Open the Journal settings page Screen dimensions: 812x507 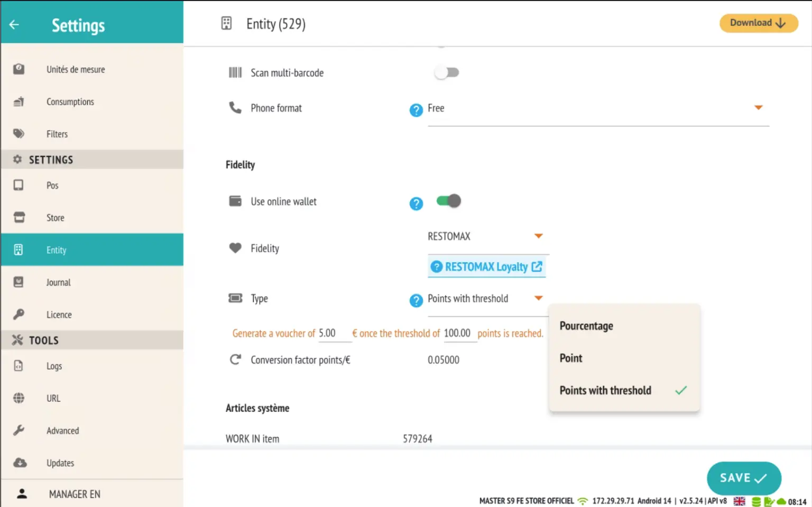[92, 282]
